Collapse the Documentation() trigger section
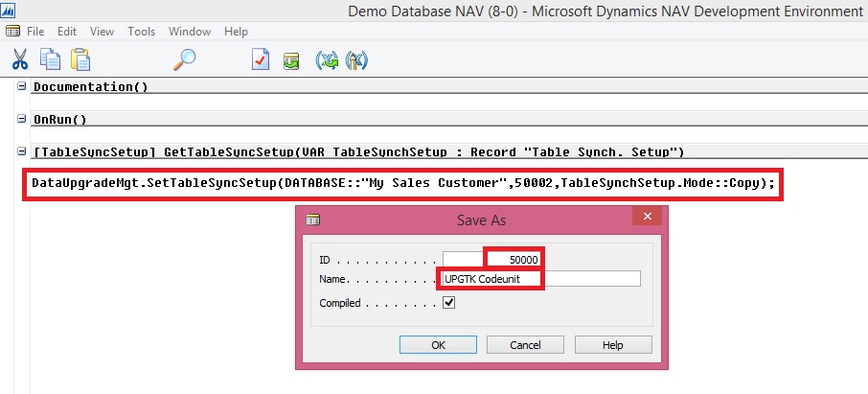 [x=22, y=87]
